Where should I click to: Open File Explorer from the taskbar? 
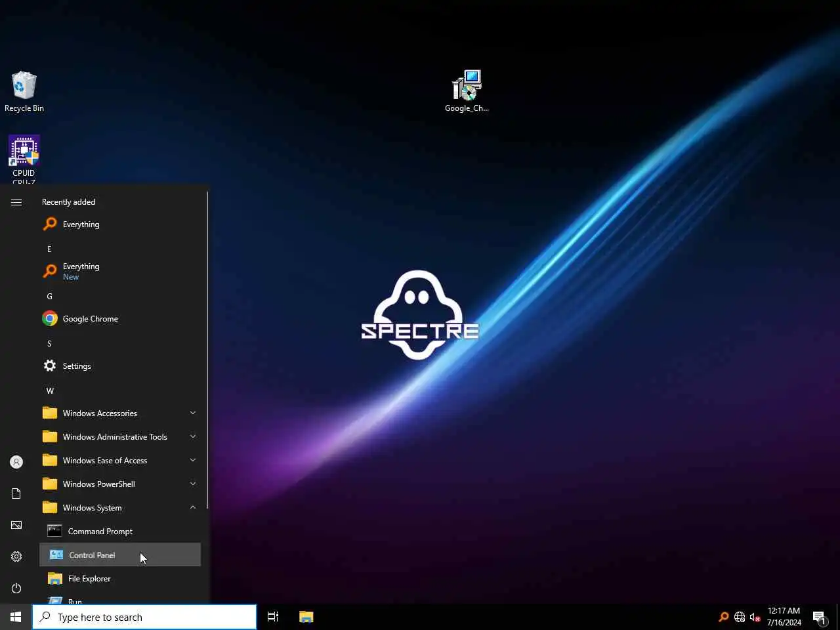(x=306, y=617)
